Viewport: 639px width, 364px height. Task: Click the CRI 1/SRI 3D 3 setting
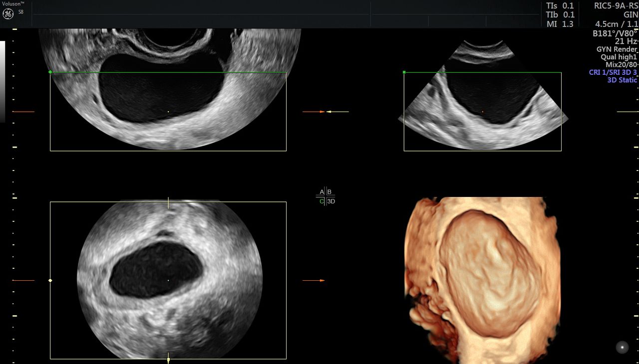[x=613, y=72]
